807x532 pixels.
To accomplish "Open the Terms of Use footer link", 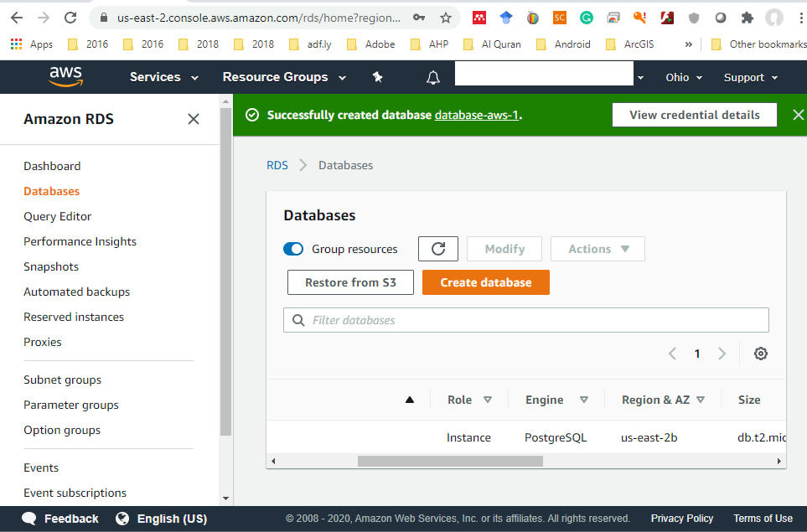I will (x=763, y=519).
